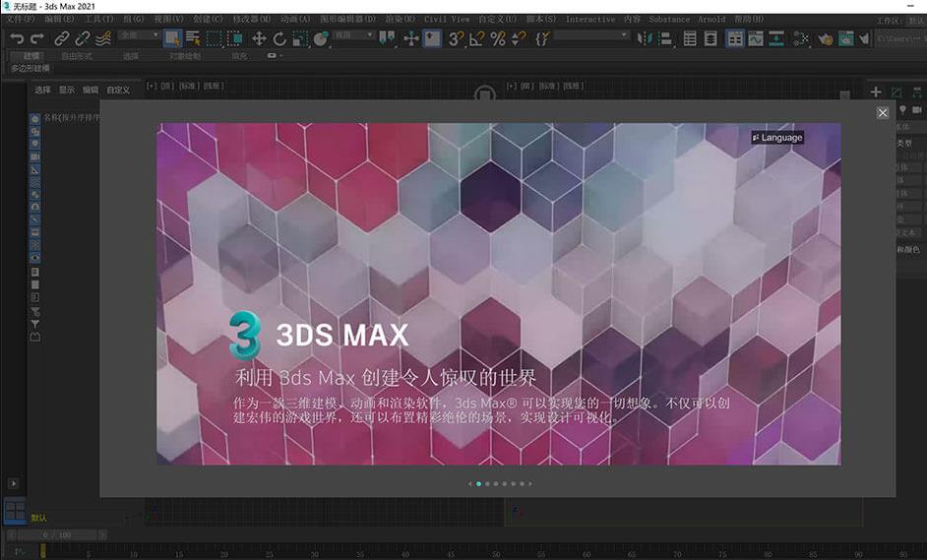Close the welcome splash dialog
Image resolution: width=927 pixels, height=560 pixels.
[883, 113]
